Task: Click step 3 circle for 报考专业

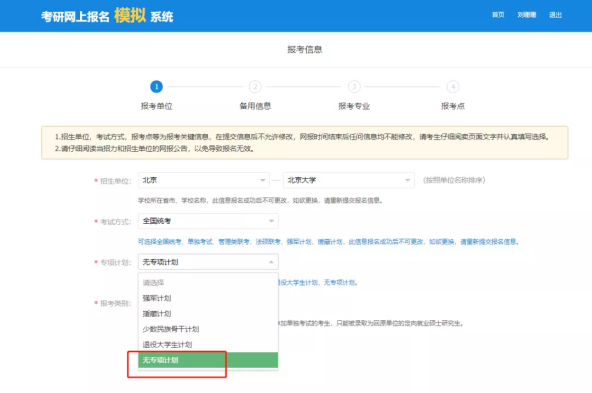Action: pos(354,87)
